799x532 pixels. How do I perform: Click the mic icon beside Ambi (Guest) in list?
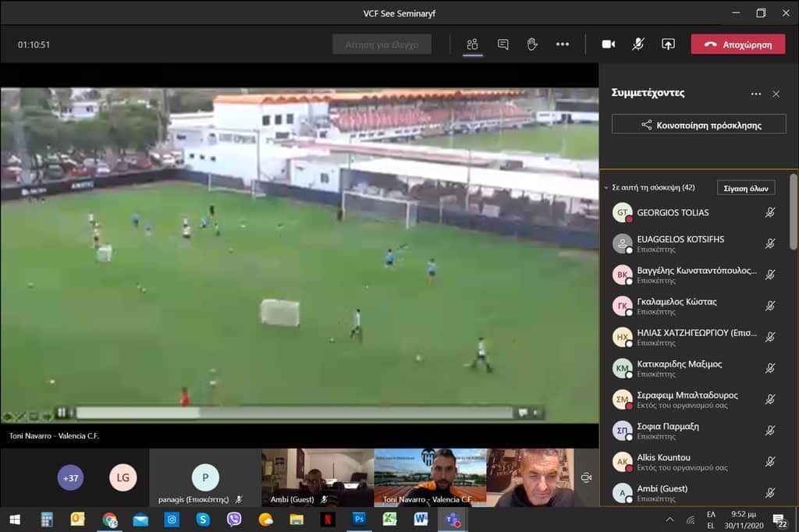pyautogui.click(x=770, y=493)
